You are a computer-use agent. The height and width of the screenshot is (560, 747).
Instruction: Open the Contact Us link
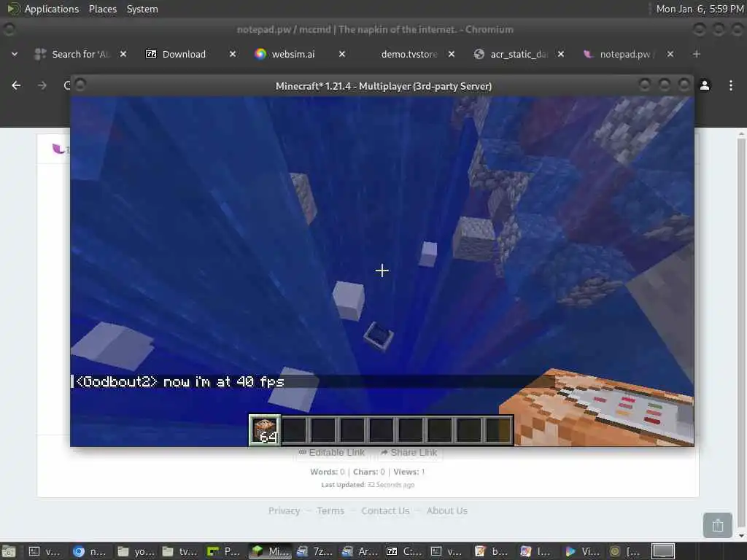click(385, 510)
